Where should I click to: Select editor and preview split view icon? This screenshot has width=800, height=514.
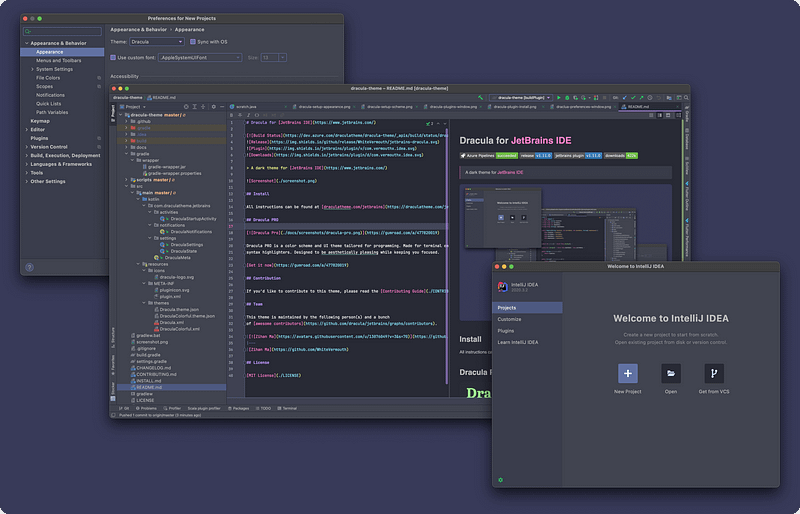pos(659,115)
